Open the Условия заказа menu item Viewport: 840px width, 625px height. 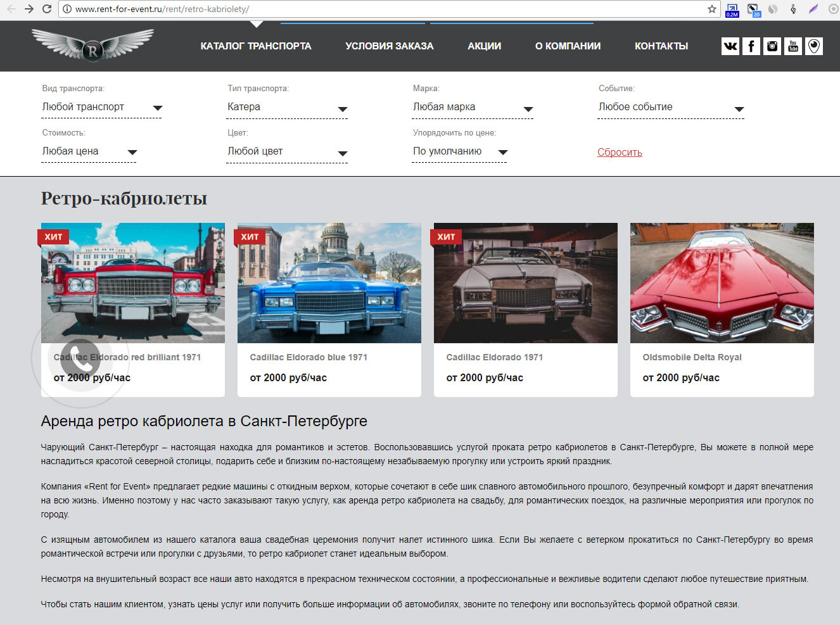point(390,46)
